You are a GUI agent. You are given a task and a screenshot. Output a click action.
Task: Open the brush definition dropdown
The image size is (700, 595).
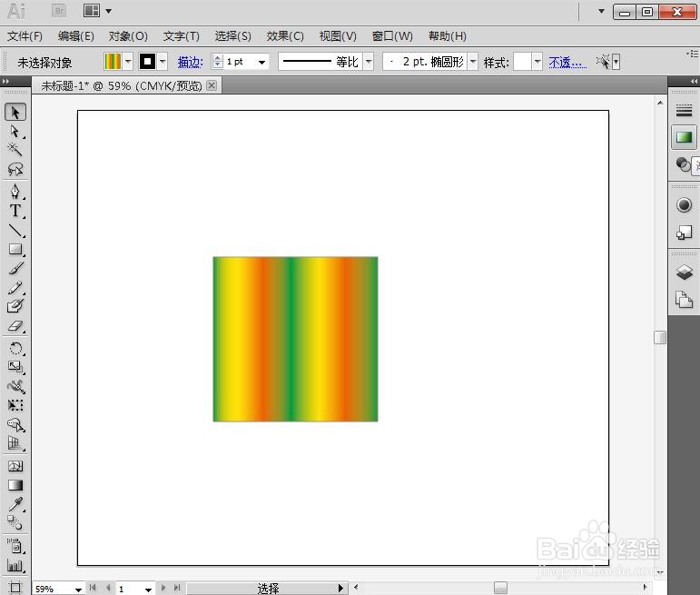473,62
